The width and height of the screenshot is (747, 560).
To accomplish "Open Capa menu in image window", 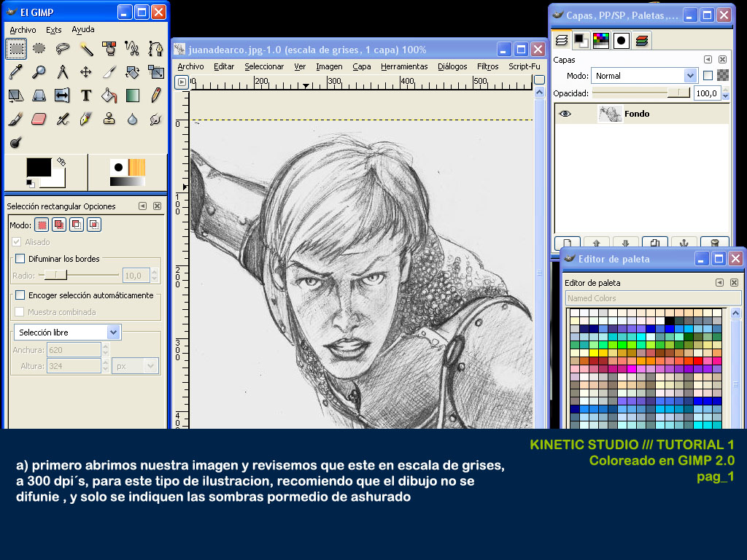I will tap(362, 66).
